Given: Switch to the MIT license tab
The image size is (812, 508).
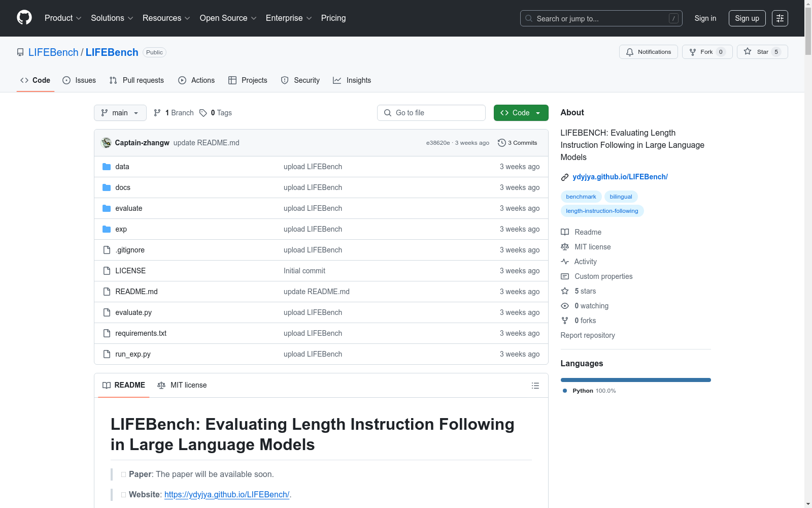Looking at the screenshot, I should coord(182,385).
